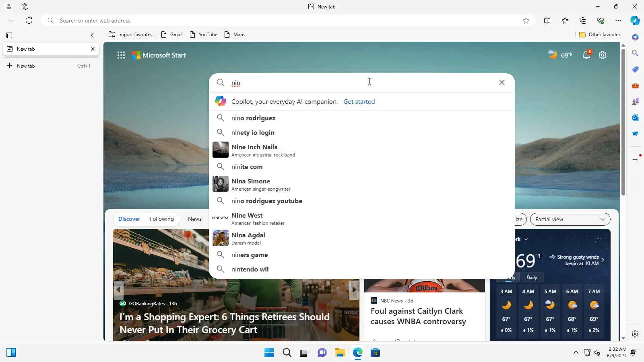The width and height of the screenshot is (644, 362).
Task: Open the sidebar Tools briefcase
Action: click(x=635, y=85)
